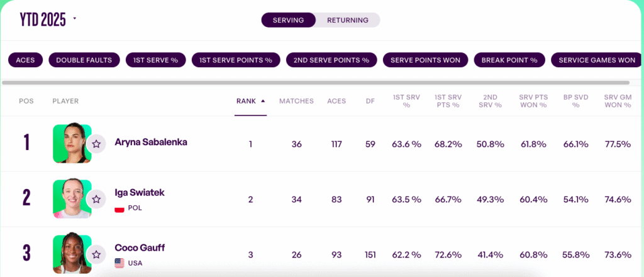This screenshot has height=277, width=644.
Task: Click the USA flag icon
Action: pyautogui.click(x=119, y=263)
